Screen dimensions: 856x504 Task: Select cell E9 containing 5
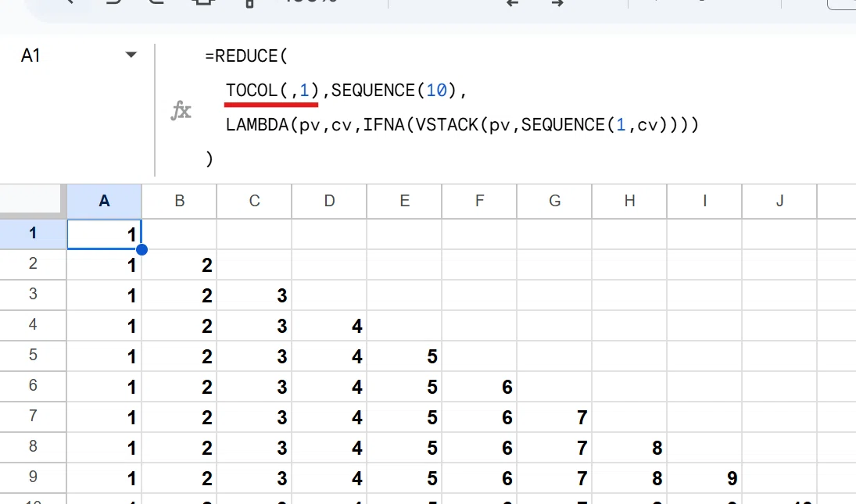404,478
